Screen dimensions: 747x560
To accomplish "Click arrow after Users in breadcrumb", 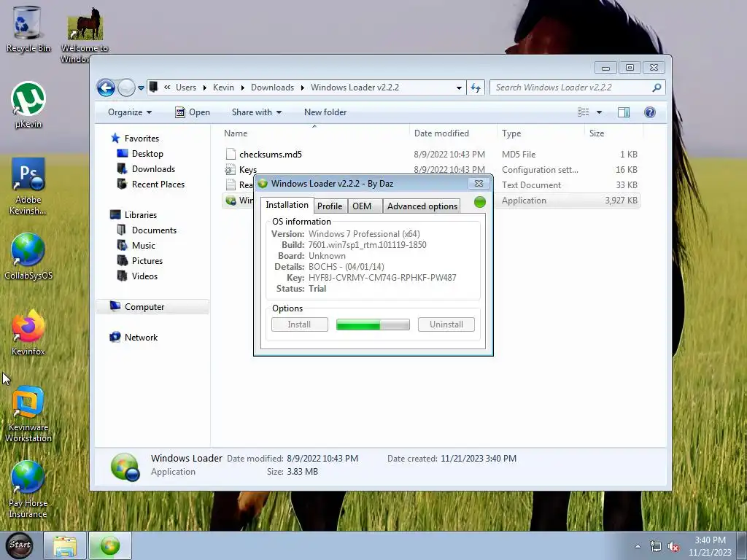I will (204, 87).
